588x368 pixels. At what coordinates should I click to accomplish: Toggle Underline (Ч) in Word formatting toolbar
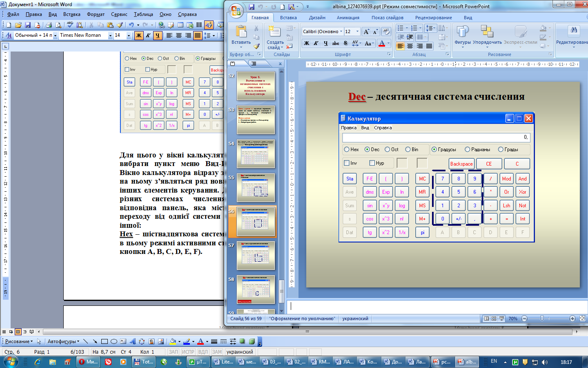[157, 36]
